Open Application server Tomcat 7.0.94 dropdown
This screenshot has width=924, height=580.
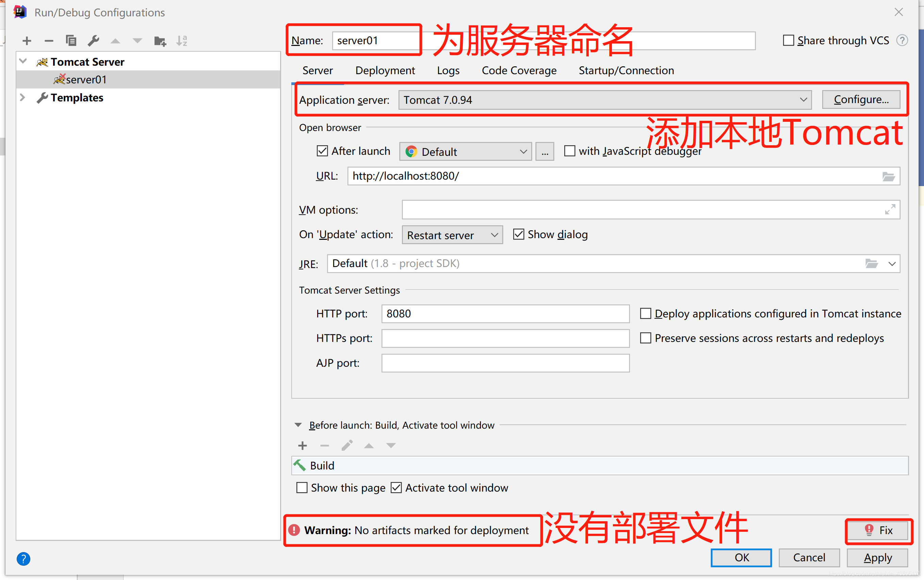(605, 100)
